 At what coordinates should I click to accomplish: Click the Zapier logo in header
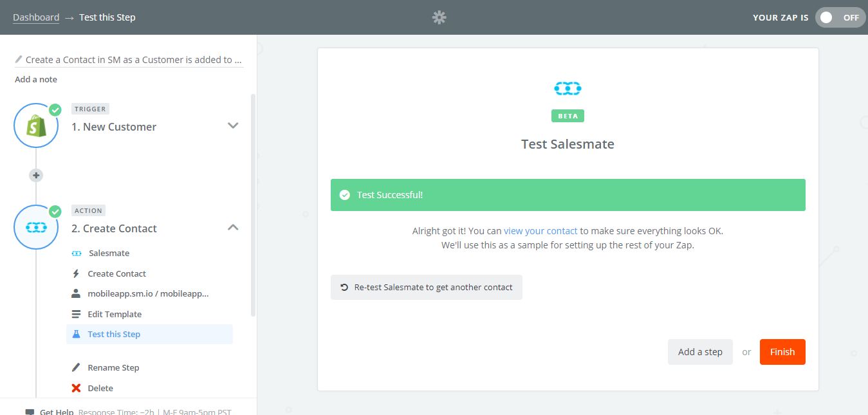pos(439,17)
